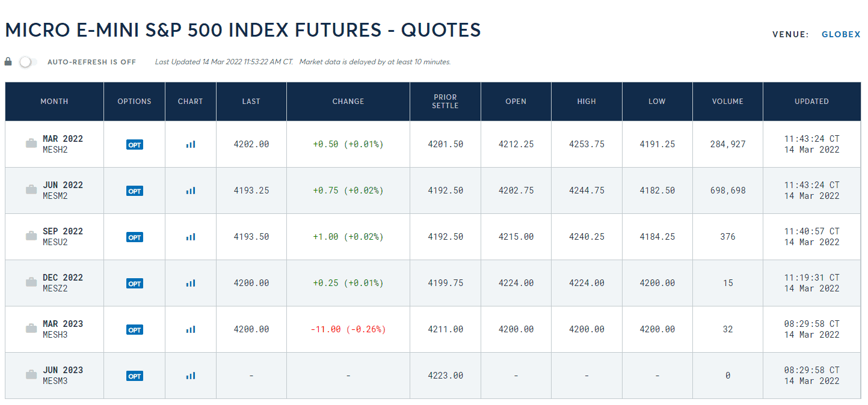Click the lock icon beside auto-refresh
The width and height of the screenshot is (868, 405).
pyautogui.click(x=8, y=61)
